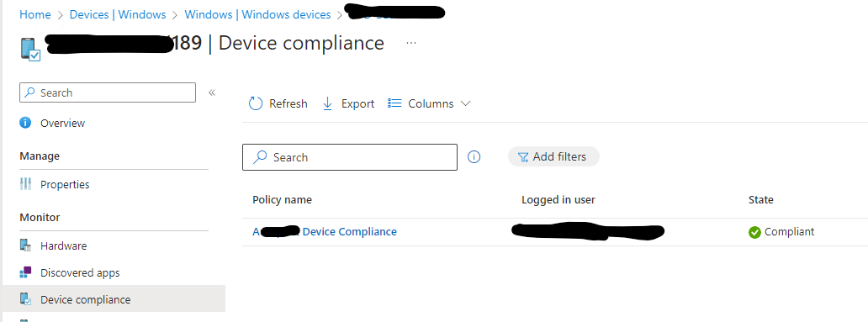This screenshot has width=868, height=322.
Task: Sort by Policy name column header
Action: pos(283,200)
